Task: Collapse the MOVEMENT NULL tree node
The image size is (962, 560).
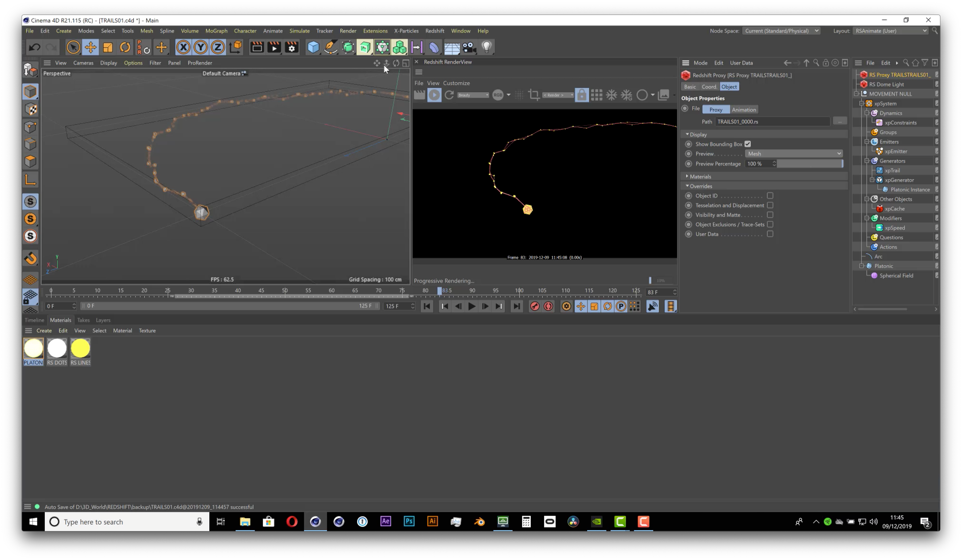Action: click(856, 94)
